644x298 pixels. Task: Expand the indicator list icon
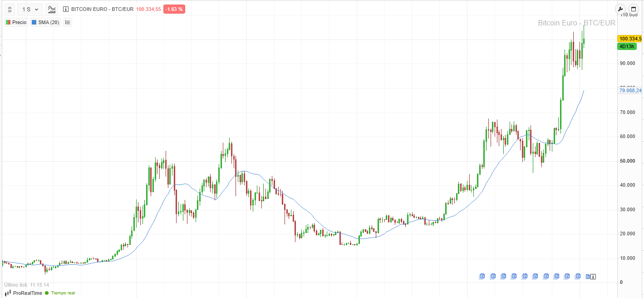68,22
